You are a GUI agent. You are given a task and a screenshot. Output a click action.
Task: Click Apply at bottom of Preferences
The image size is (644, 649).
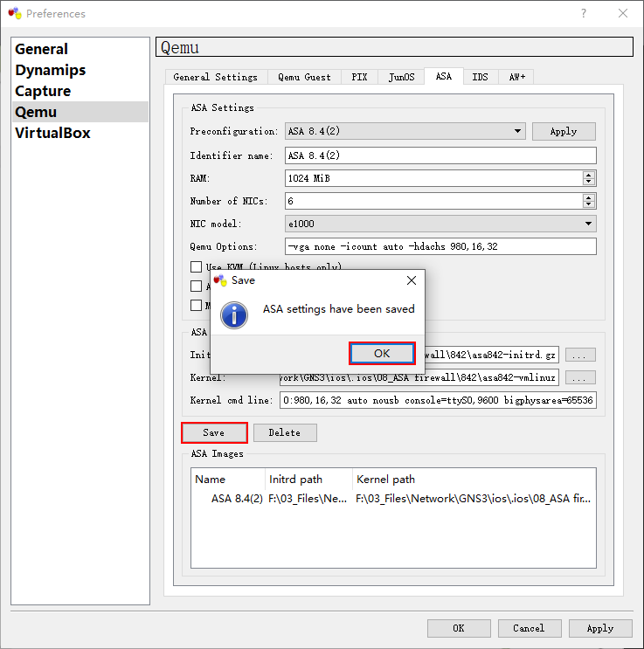tap(600, 628)
